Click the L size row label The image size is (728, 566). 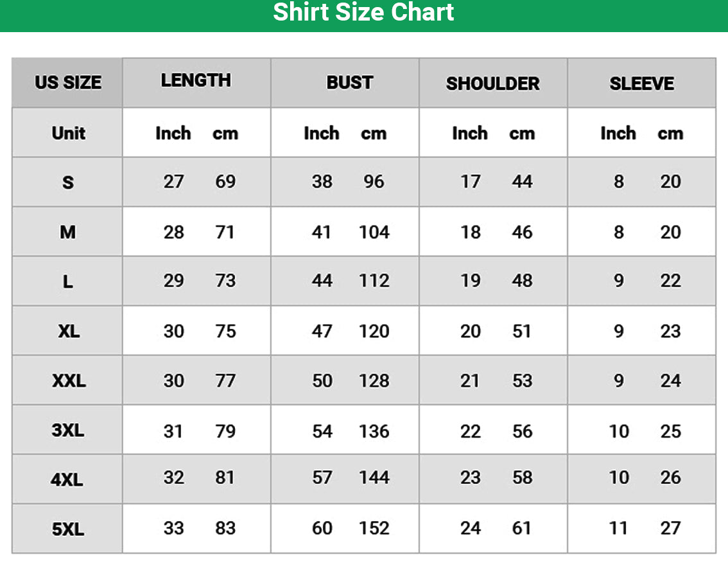[68, 281]
